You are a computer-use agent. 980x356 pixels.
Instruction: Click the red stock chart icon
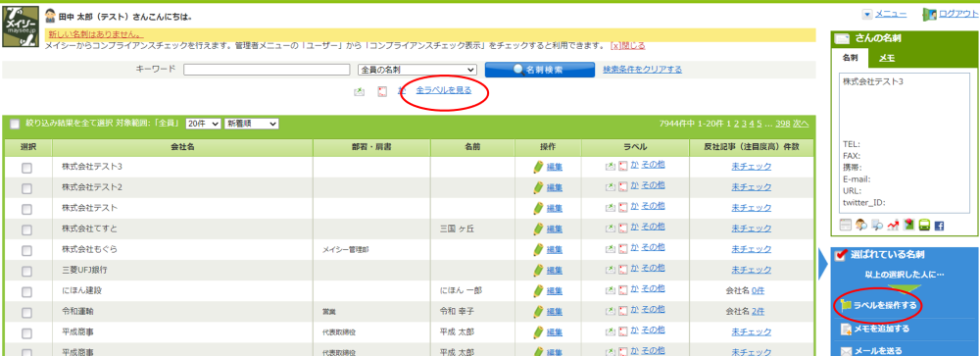pyautogui.click(x=893, y=225)
